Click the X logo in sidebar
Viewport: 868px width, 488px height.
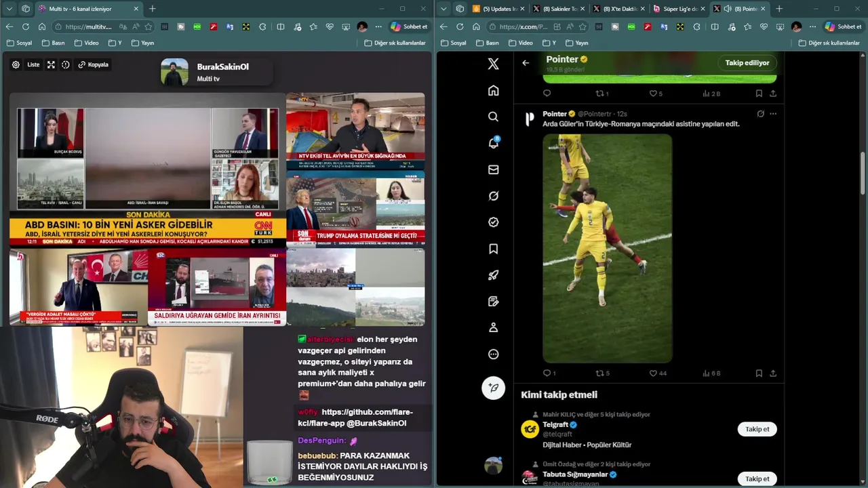[493, 64]
